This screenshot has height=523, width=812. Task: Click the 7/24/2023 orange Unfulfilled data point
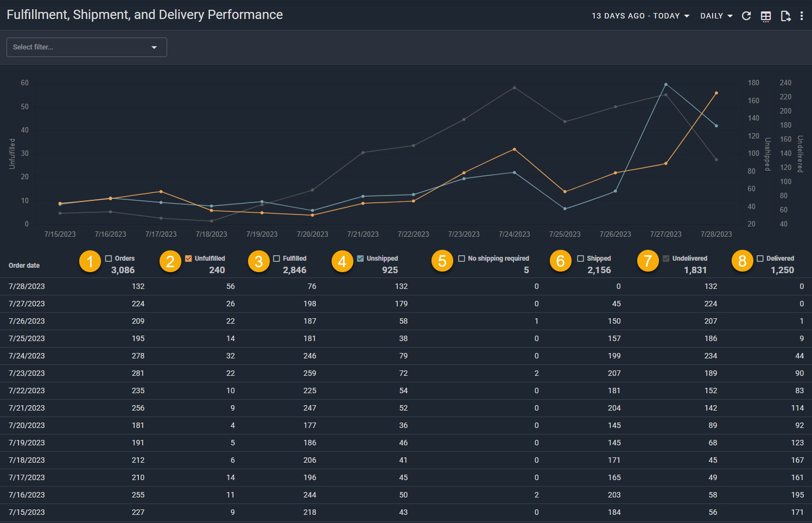515,149
